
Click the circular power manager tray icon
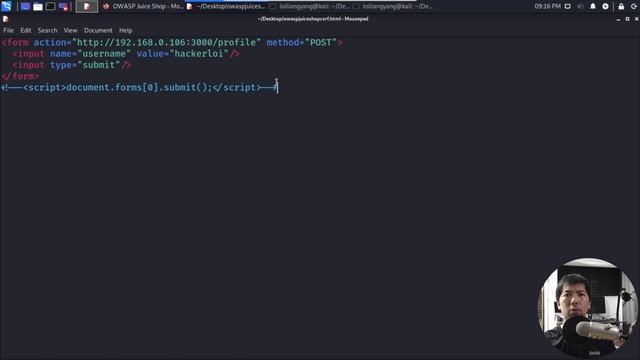[605, 7]
